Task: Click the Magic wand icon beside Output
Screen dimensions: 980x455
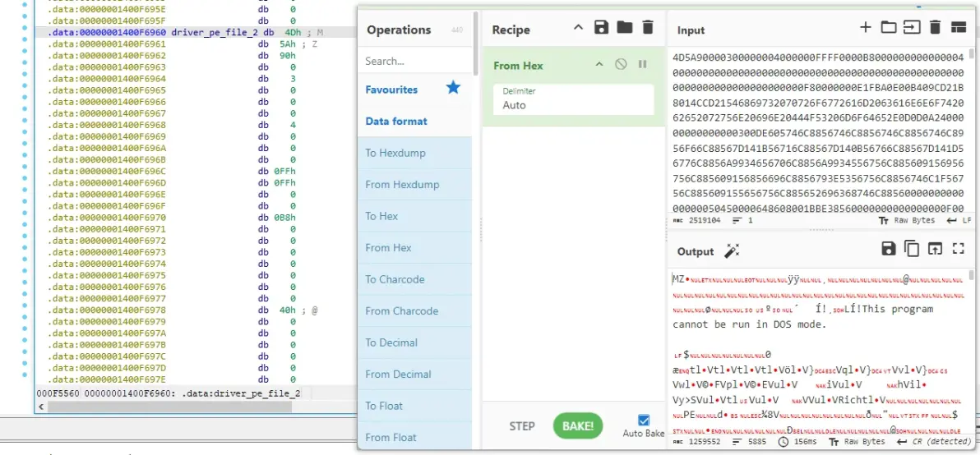Action: tap(731, 250)
